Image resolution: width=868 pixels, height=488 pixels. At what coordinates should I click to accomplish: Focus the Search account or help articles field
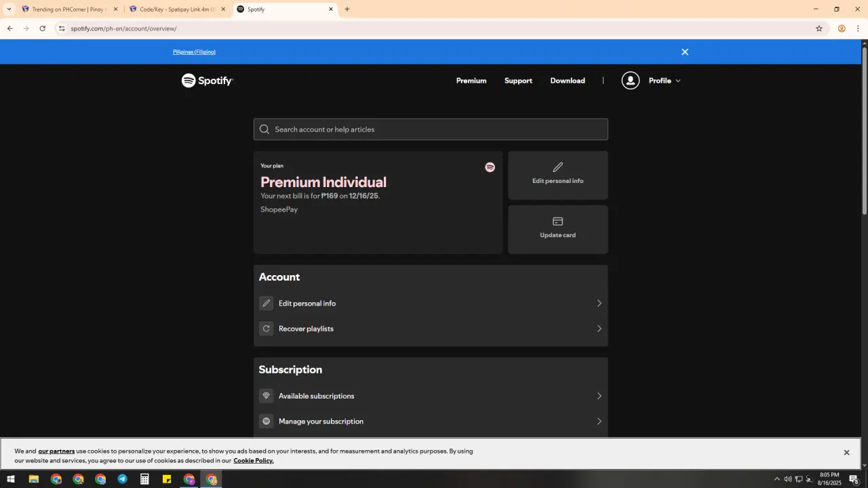click(x=431, y=129)
